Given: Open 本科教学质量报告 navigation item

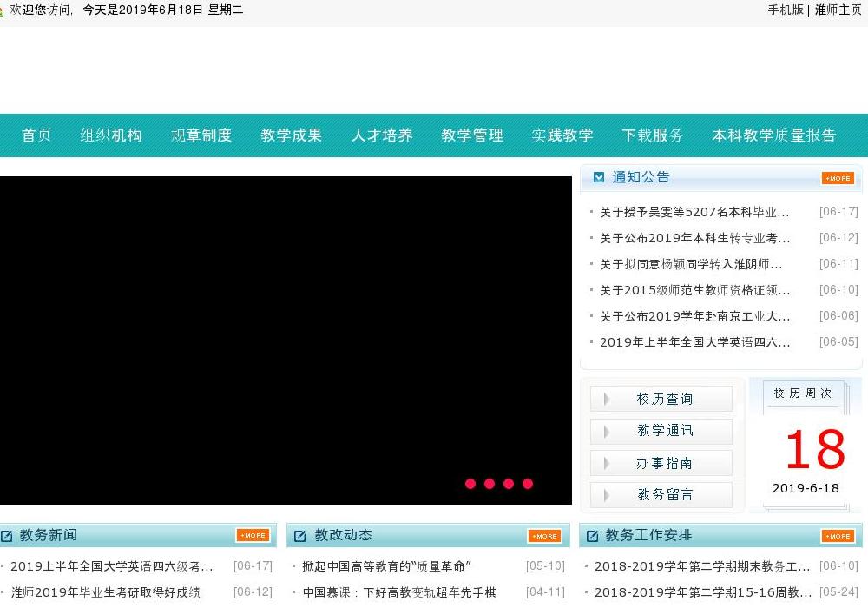Looking at the screenshot, I should (774, 135).
